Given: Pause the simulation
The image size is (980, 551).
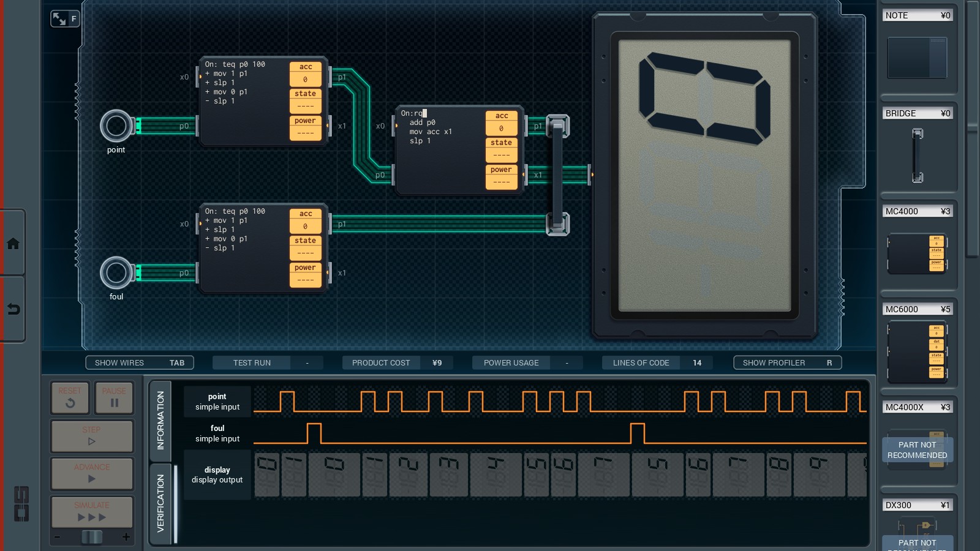Looking at the screenshot, I should [x=114, y=397].
